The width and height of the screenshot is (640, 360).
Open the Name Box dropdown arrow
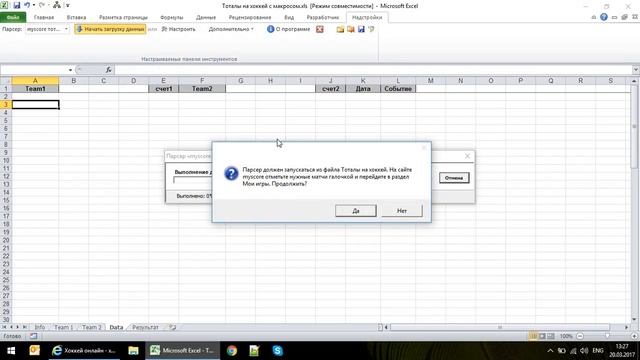(70, 70)
